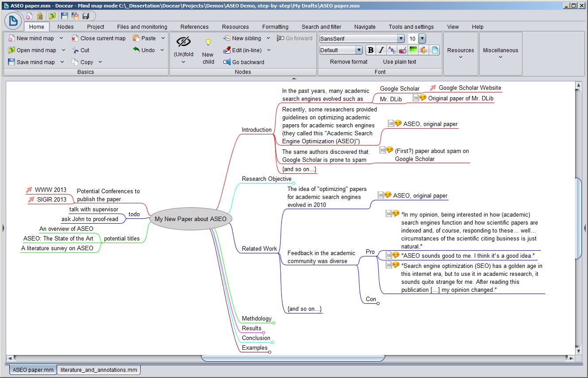The width and height of the screenshot is (588, 378).
Task: Unfold the collapsed Research Objective node circle
Action: pyautogui.click(x=293, y=183)
